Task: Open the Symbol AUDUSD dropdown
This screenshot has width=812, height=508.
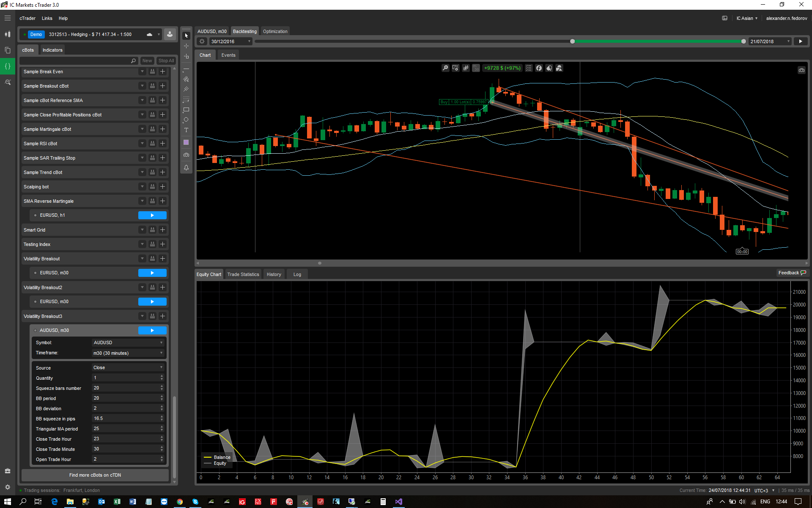Action: coord(128,342)
